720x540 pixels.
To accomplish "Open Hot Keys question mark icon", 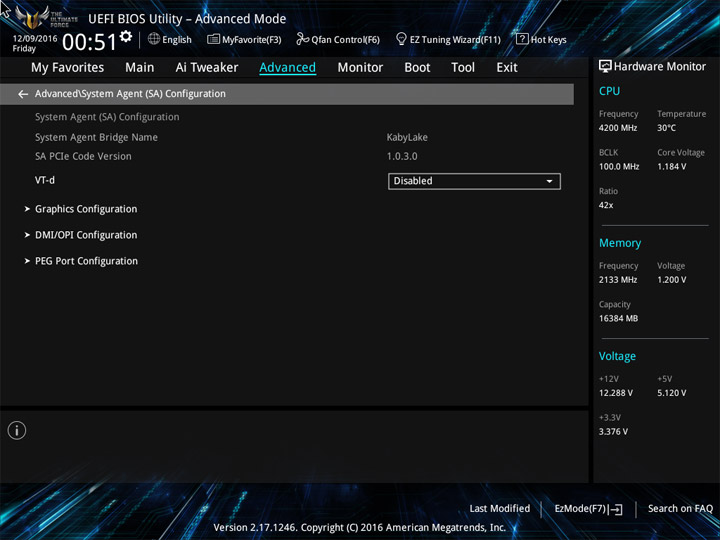I will pos(522,39).
